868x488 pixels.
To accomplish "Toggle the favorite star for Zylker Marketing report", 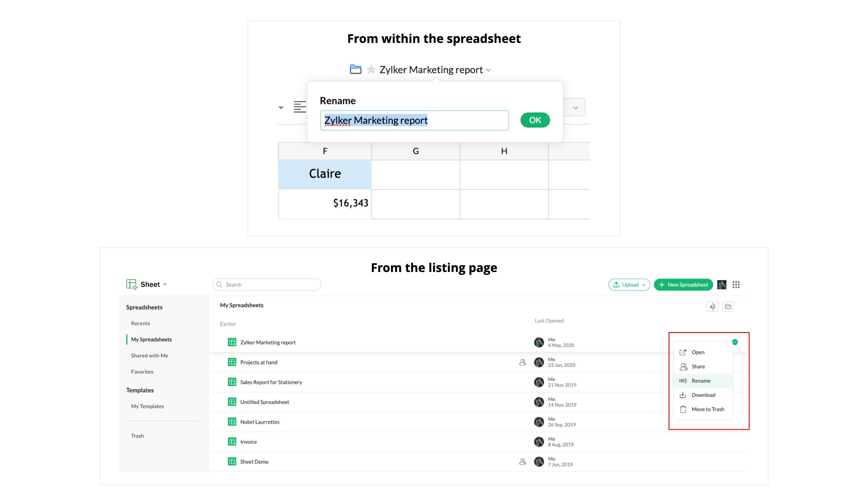I will click(x=371, y=69).
